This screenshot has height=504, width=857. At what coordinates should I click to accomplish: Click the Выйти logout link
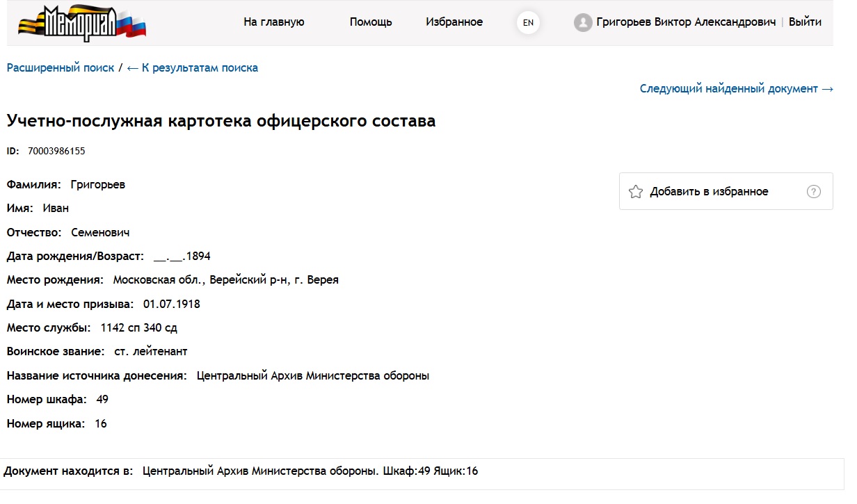805,22
